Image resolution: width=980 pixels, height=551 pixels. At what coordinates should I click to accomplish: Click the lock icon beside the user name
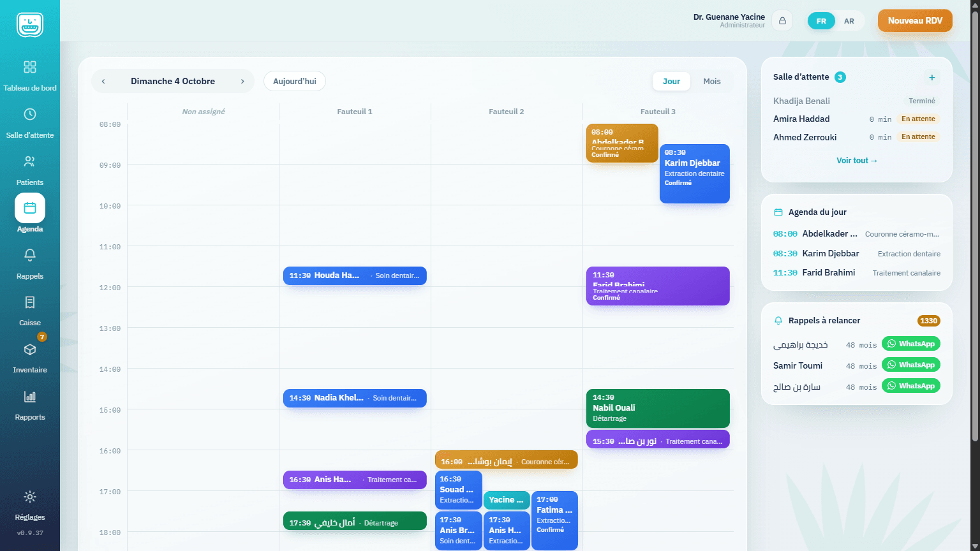click(782, 20)
